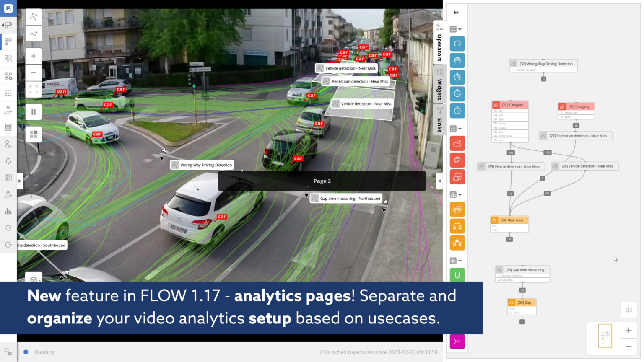Image resolution: width=644 pixels, height=362 pixels.
Task: Select the anchor point tool on the canvas toolbar
Action: pos(34,17)
